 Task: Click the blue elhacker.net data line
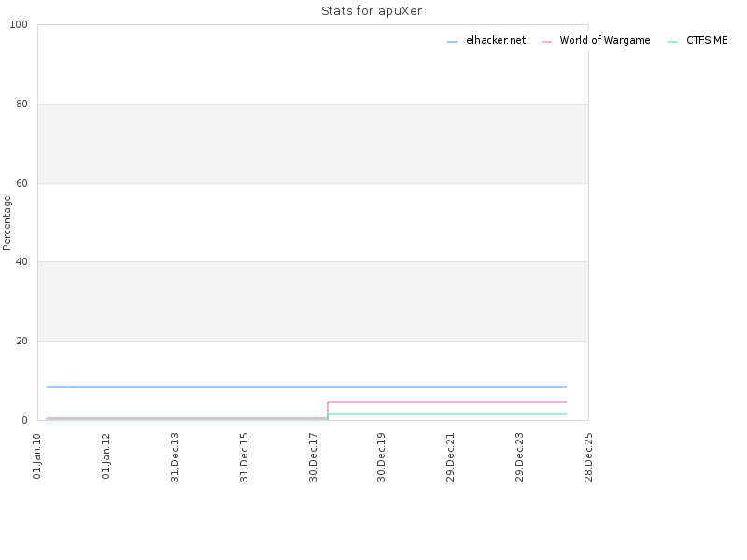click(x=307, y=387)
